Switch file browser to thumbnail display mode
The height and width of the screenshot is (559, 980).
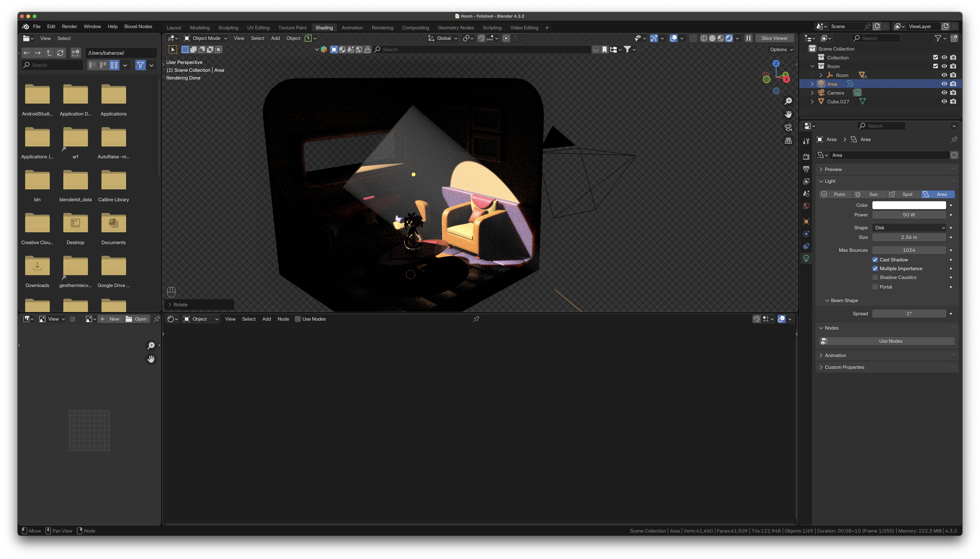[114, 65]
